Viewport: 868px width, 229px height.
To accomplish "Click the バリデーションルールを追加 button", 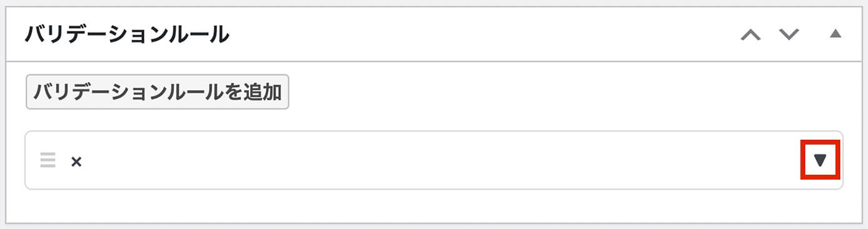I will pyautogui.click(x=157, y=93).
